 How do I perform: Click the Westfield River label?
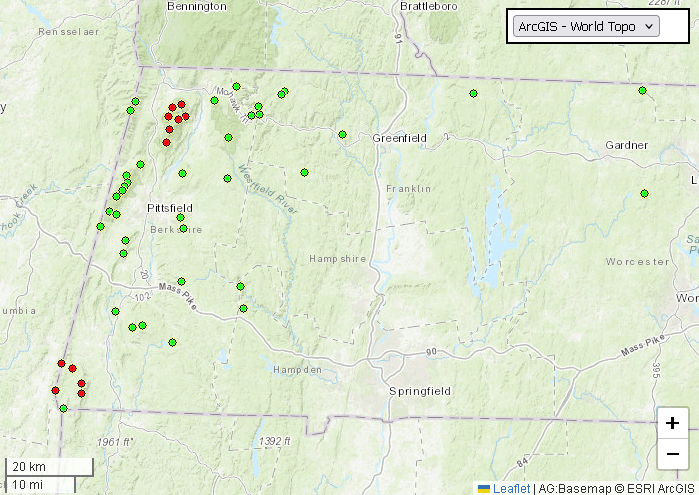click(x=267, y=189)
